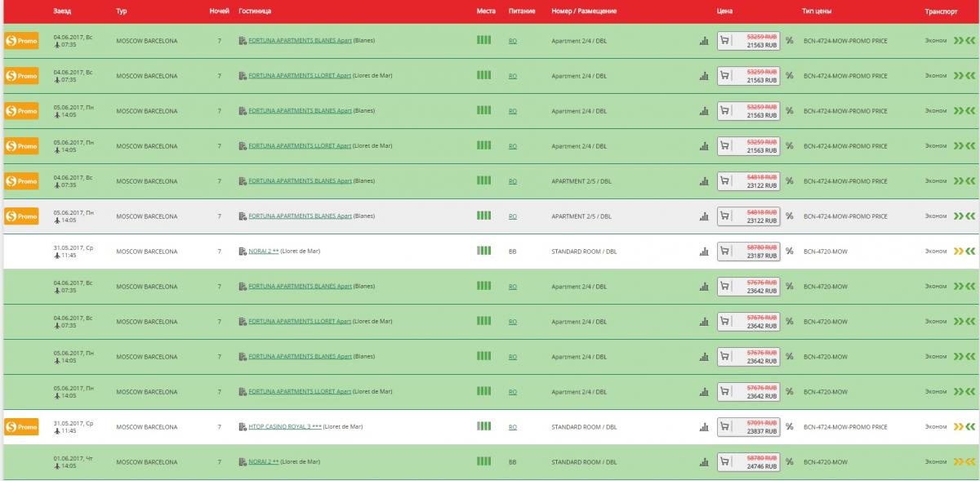Open NORAI 2 ** link for 31.05.2017 departure
This screenshot has width=980, height=481.
tap(263, 252)
